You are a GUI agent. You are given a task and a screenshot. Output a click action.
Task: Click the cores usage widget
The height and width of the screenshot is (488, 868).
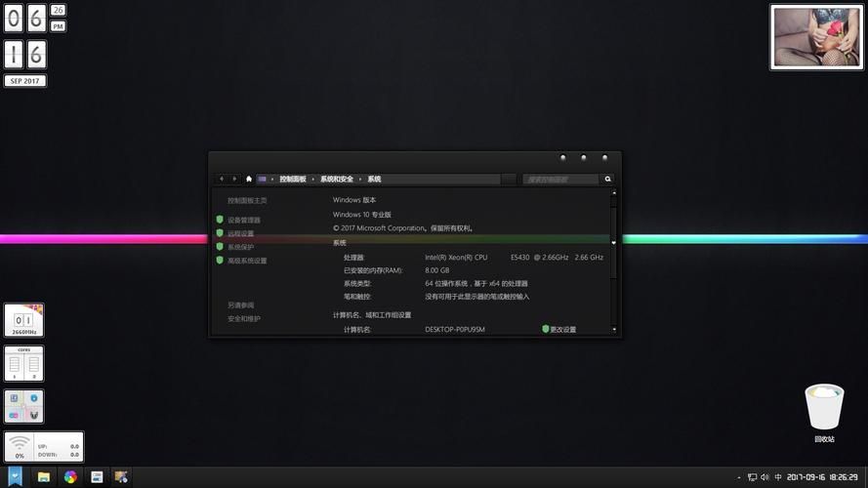click(23, 363)
